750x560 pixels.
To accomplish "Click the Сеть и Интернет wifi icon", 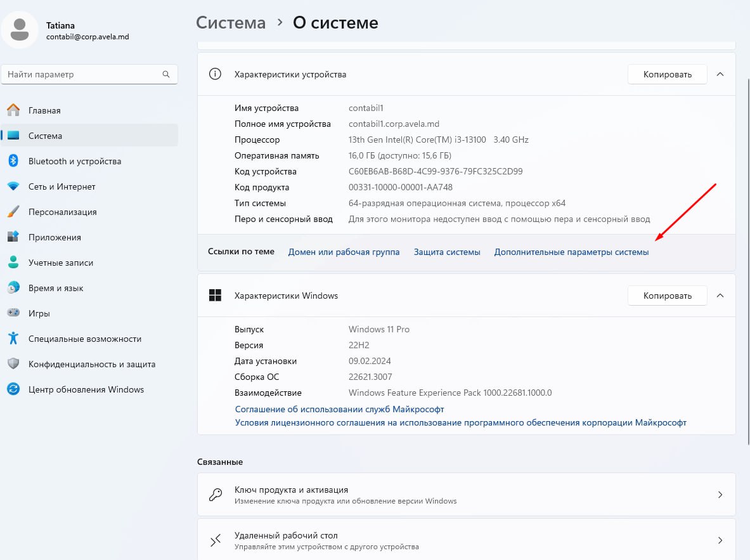I will pos(13,186).
